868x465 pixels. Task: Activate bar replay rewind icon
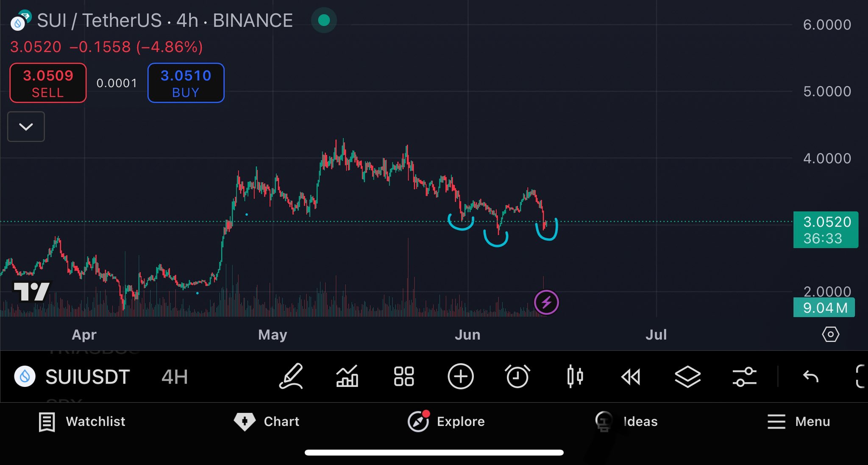tap(631, 376)
